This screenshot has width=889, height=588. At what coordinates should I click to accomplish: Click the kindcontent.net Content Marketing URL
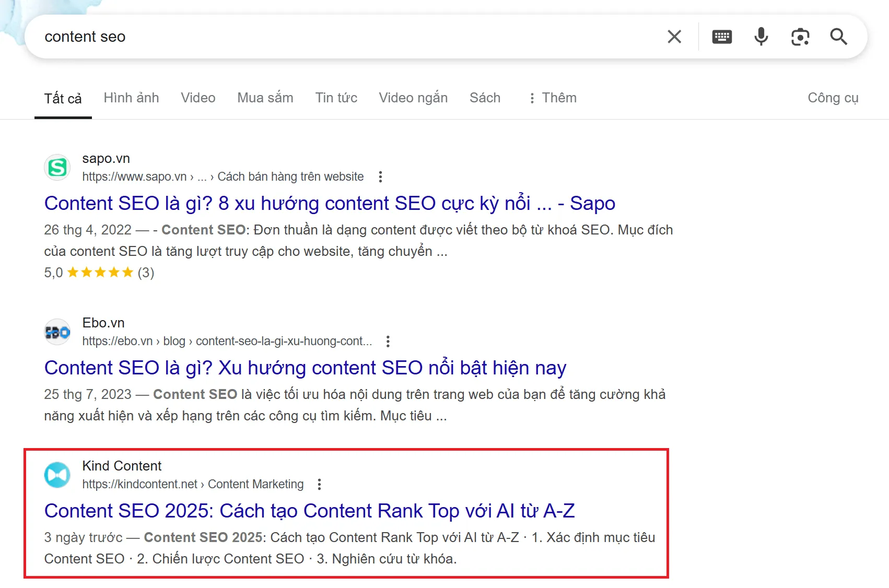(x=193, y=484)
